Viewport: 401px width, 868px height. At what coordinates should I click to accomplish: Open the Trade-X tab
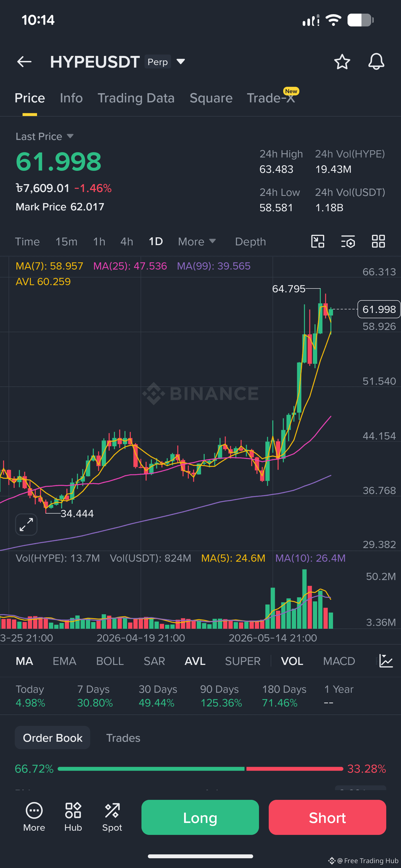coord(271,98)
